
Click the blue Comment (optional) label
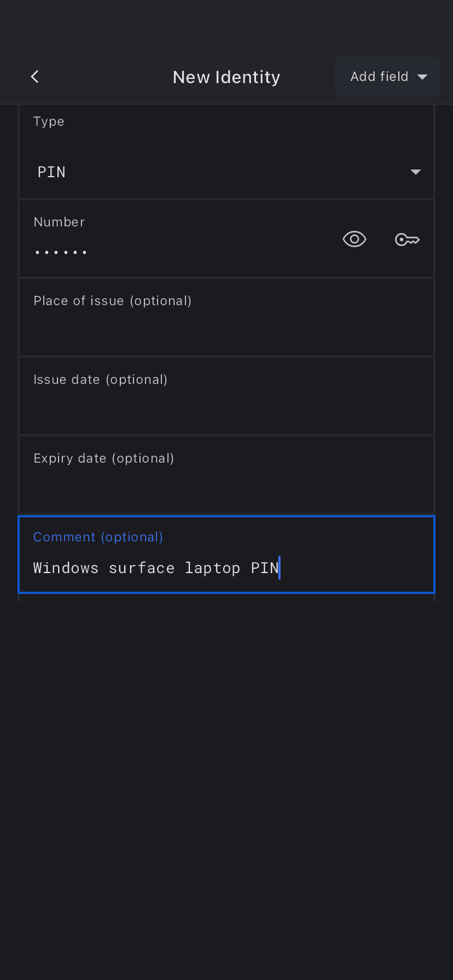tap(98, 537)
